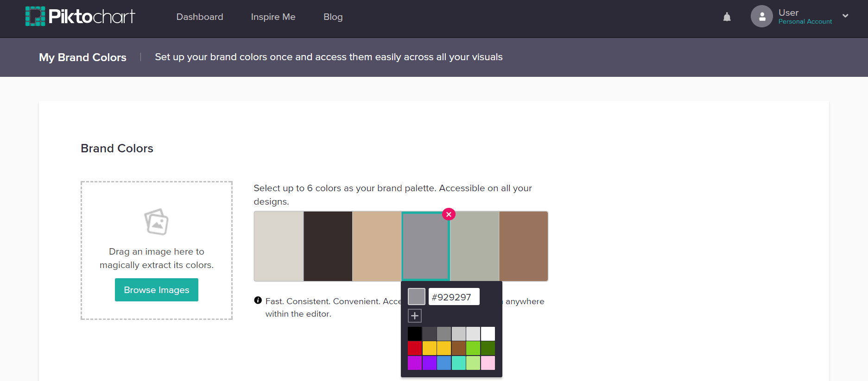868x381 pixels.
Task: Select the sage gray-green brand color swatch
Action: pos(475,246)
